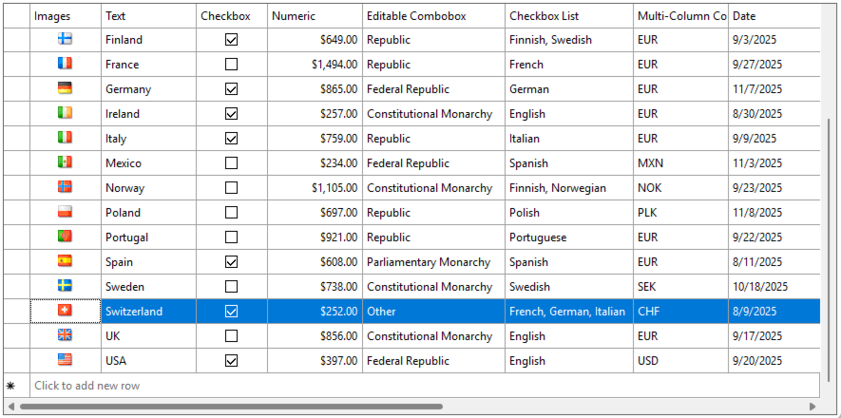841x418 pixels.
Task: Select the Portugal flag image
Action: (65, 237)
